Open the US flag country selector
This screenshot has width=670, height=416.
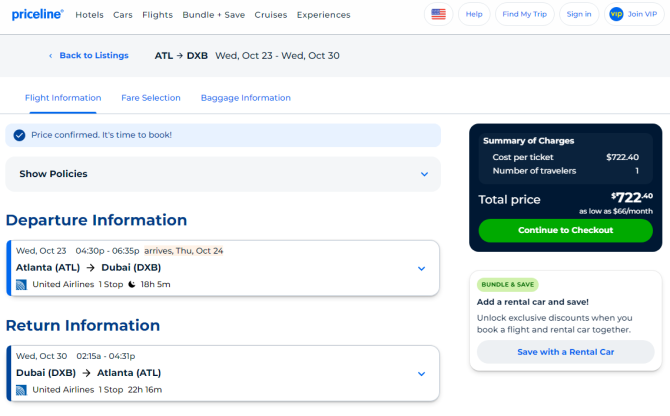pyautogui.click(x=438, y=14)
